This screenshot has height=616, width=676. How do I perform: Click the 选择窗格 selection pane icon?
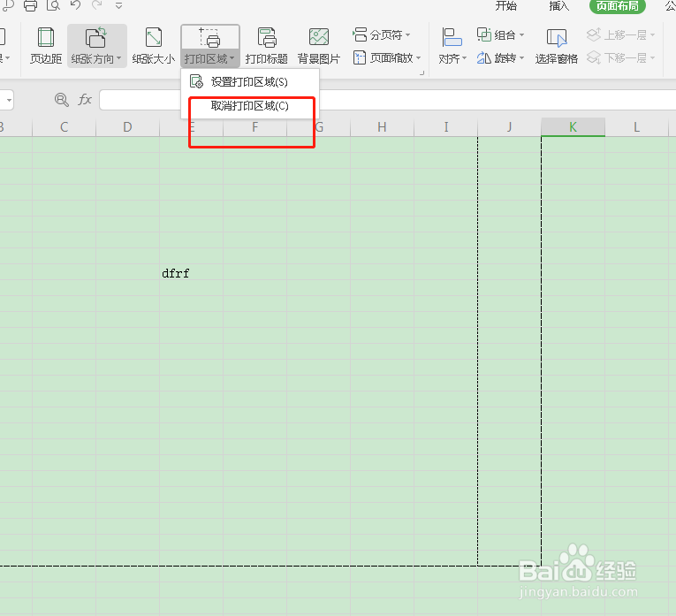click(557, 38)
